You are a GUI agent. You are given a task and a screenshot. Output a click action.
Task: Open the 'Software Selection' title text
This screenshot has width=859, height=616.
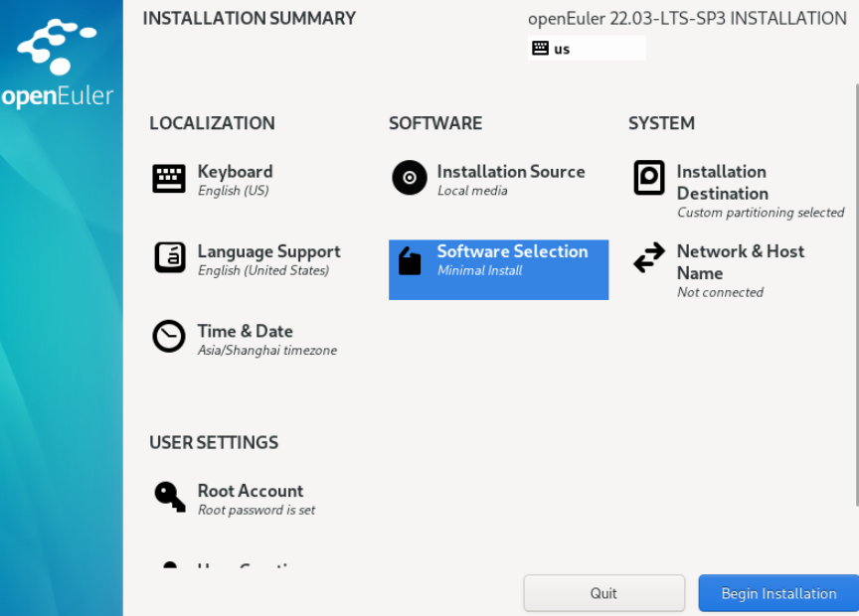pyautogui.click(x=512, y=251)
